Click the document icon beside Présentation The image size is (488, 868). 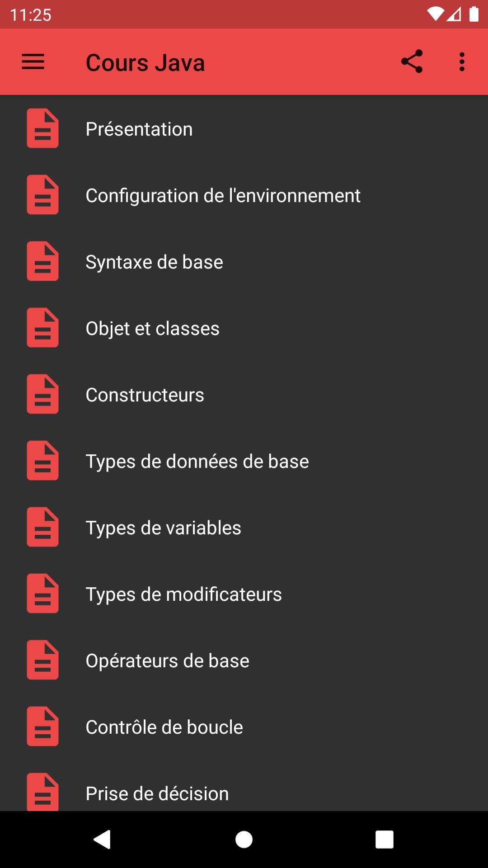tap(42, 128)
